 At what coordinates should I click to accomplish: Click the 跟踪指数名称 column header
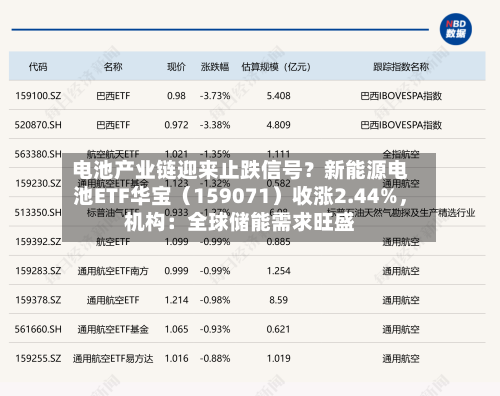pyautogui.click(x=401, y=67)
